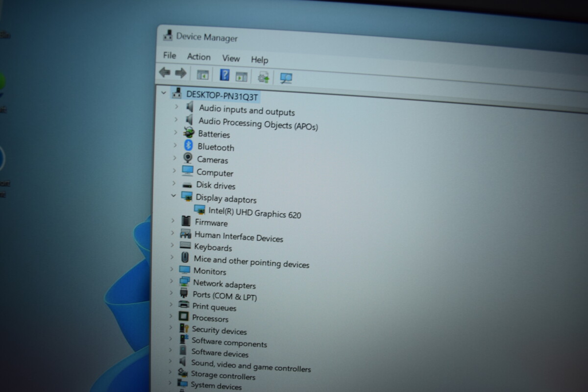Select the Cameras row label
The width and height of the screenshot is (588, 392).
pyautogui.click(x=212, y=160)
